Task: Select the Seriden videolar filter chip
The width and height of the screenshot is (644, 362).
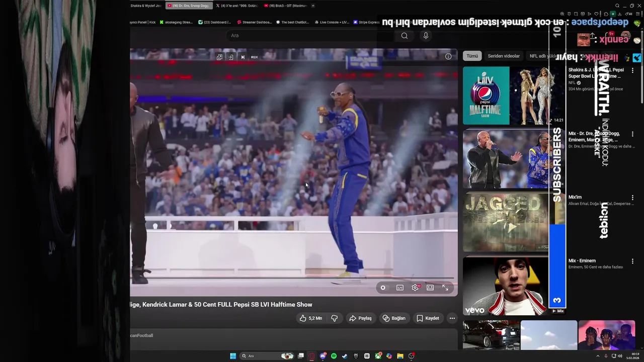Action: [x=504, y=56]
